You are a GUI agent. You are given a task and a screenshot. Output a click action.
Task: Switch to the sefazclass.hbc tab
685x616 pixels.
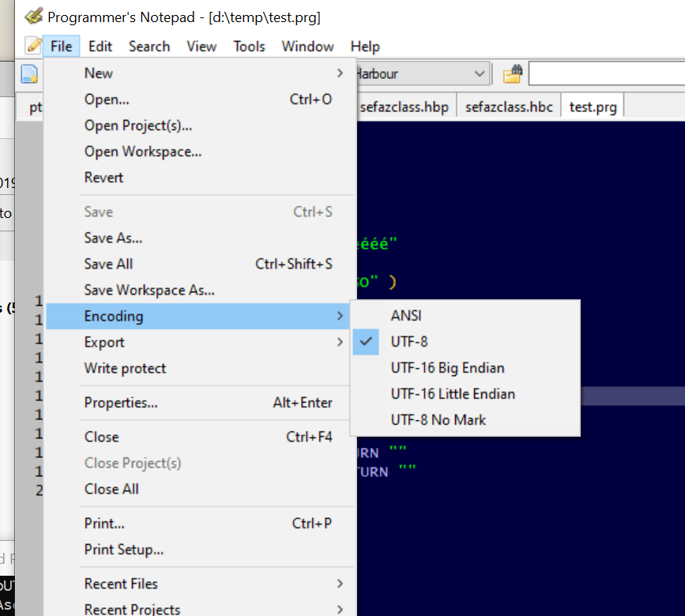coord(509,107)
